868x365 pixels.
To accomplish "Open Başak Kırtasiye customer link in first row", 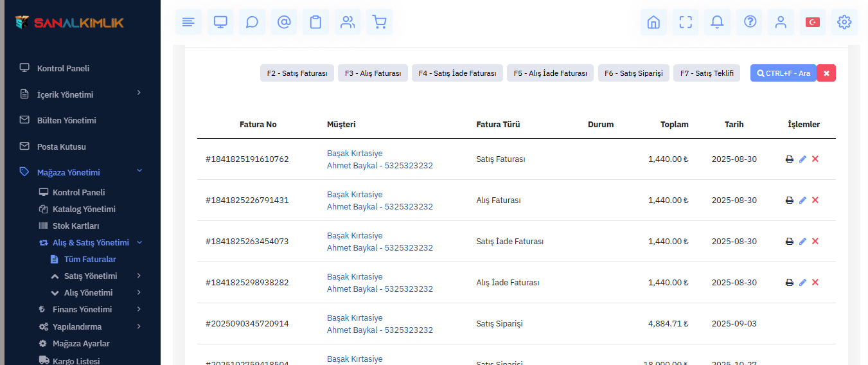I will [x=355, y=154].
